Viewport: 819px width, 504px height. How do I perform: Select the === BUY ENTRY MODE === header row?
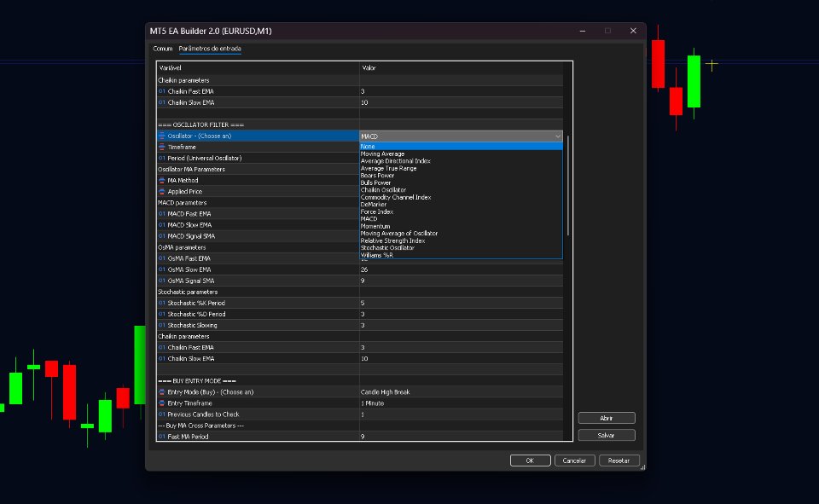(360, 381)
